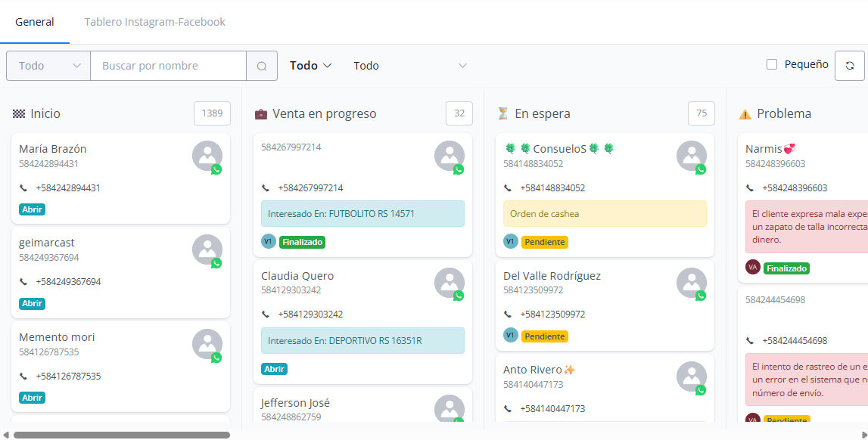
Task: Click Memento mori's contact avatar
Action: coord(207,344)
